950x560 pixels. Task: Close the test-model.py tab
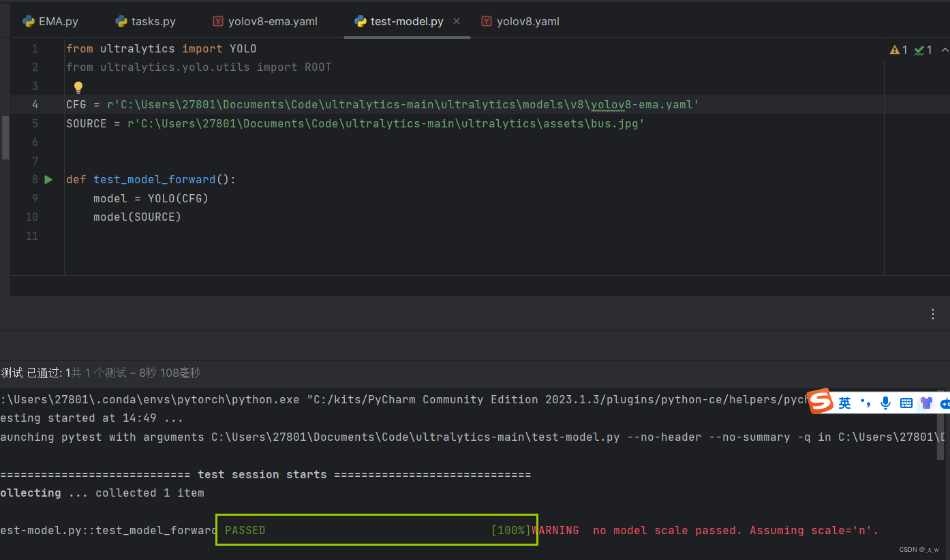click(x=457, y=21)
